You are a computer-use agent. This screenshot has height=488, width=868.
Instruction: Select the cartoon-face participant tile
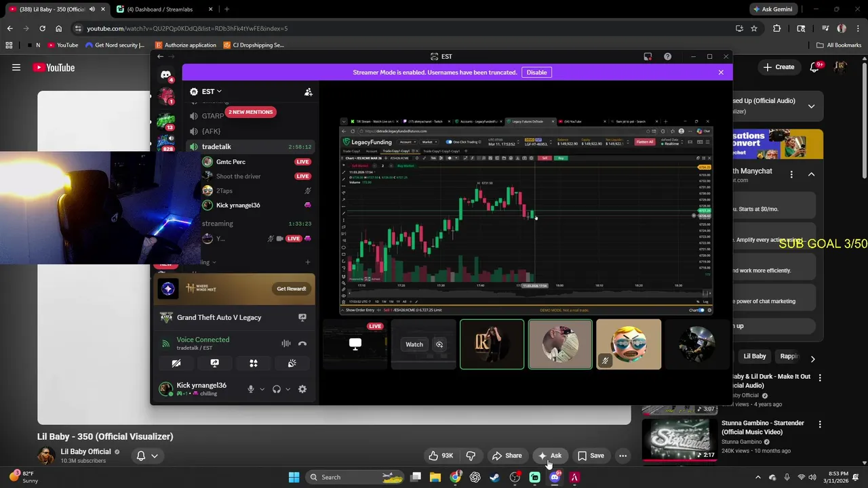[x=629, y=344]
